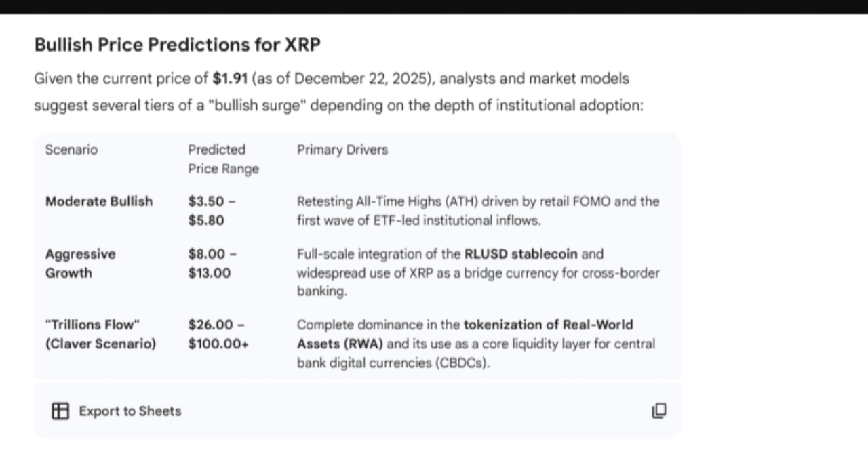Viewport: 868px width, 452px height.
Task: Select the Scenario column header
Action: [71, 150]
